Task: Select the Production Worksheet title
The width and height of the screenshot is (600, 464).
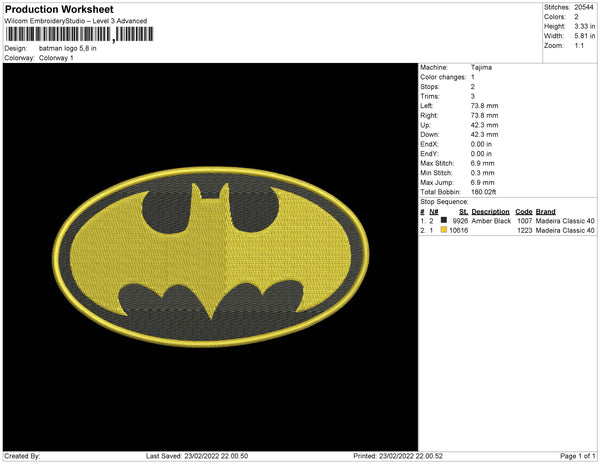Action: click(x=59, y=10)
